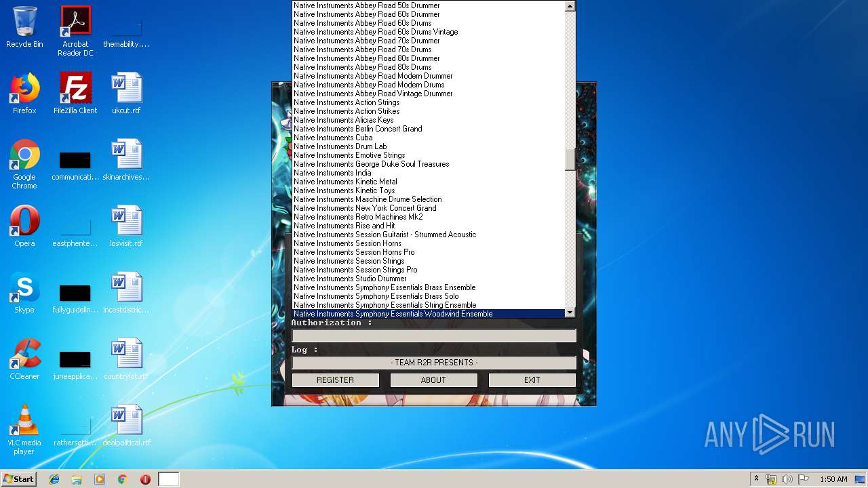This screenshot has width=868, height=488.
Task: Launch Acrobat Reader DC shortcut
Action: 75,30
